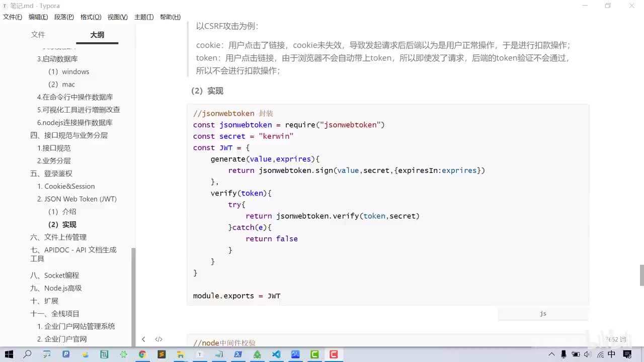This screenshot has width=644, height=362.
Task: Open taskbar search magnifier
Action: [x=28, y=354]
